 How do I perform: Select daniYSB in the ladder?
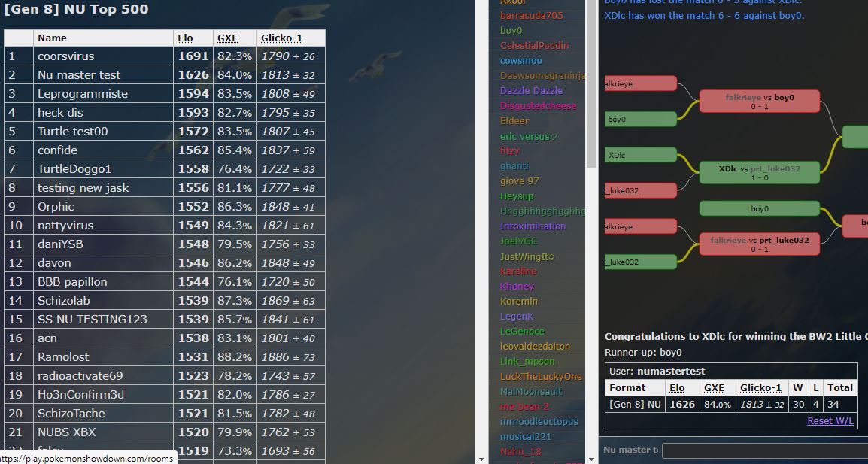click(60, 244)
